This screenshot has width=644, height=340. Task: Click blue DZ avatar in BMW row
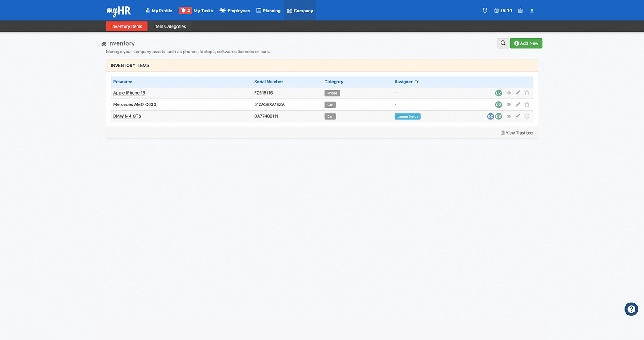(x=490, y=116)
